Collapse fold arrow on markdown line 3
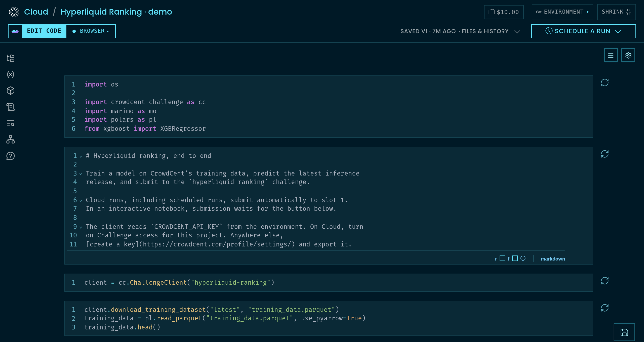The height and width of the screenshot is (342, 644). 81,174
